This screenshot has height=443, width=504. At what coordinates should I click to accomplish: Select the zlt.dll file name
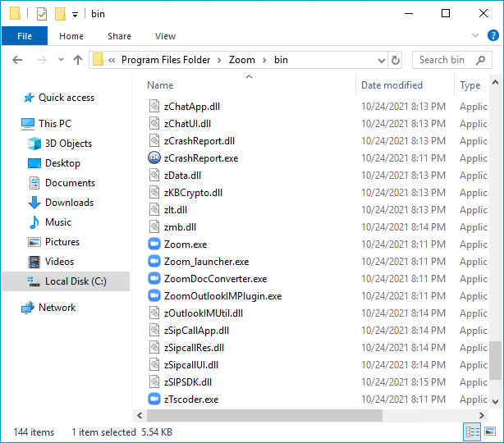[176, 210]
